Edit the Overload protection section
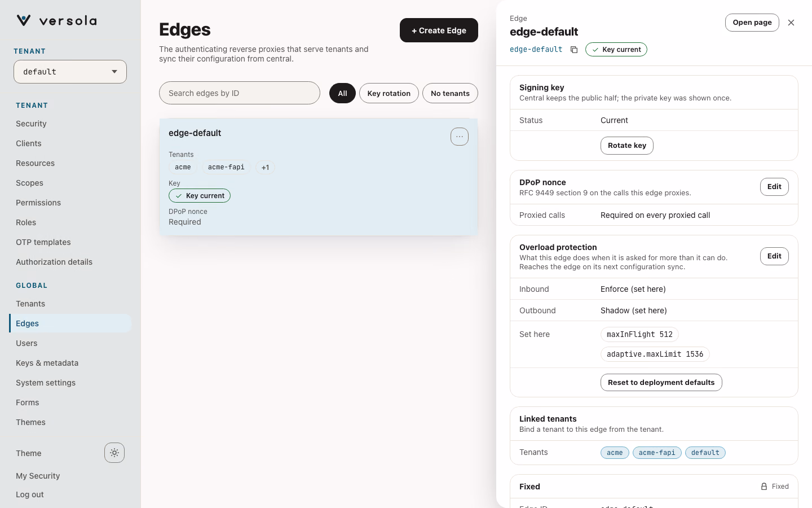 (x=774, y=256)
